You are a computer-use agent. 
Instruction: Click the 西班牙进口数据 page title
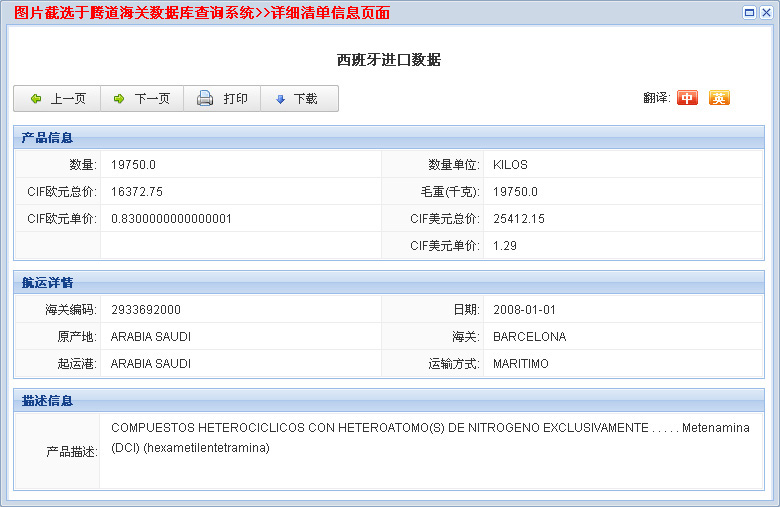(x=389, y=60)
